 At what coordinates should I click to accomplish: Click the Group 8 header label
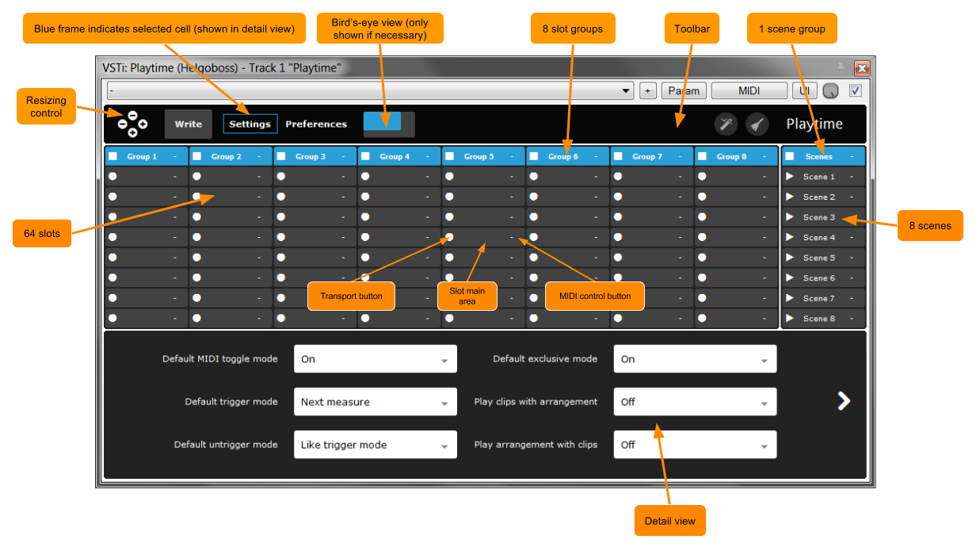click(x=731, y=156)
